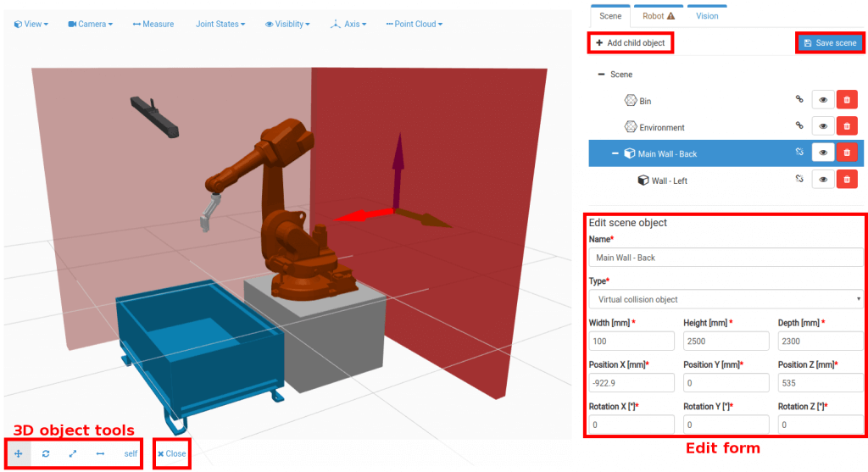Delete the Wall - Left object
Image resolution: width=868 pixels, height=472 pixels.
(847, 180)
